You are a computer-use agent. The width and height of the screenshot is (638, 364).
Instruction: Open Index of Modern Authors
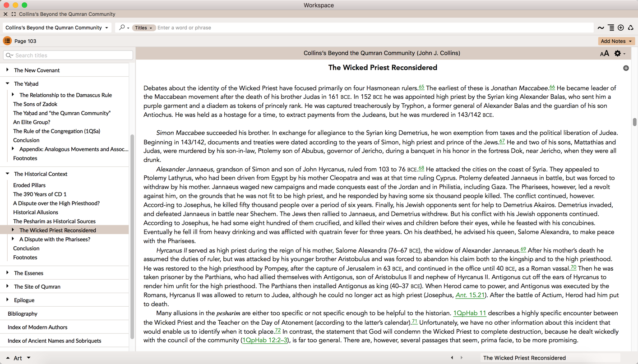37,327
